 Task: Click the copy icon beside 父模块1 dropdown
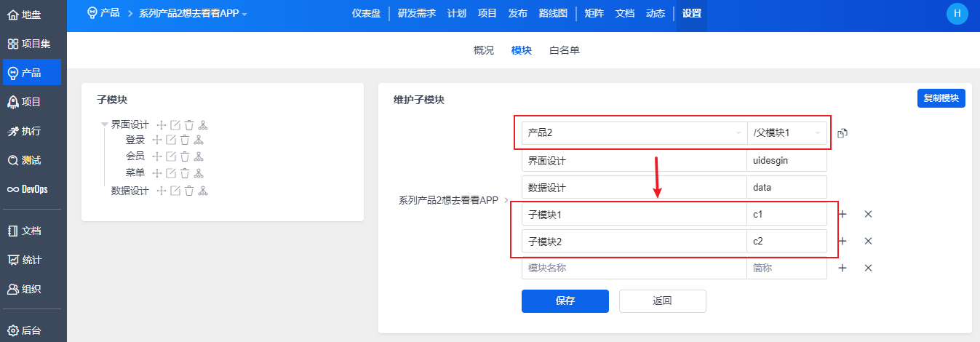coord(842,133)
